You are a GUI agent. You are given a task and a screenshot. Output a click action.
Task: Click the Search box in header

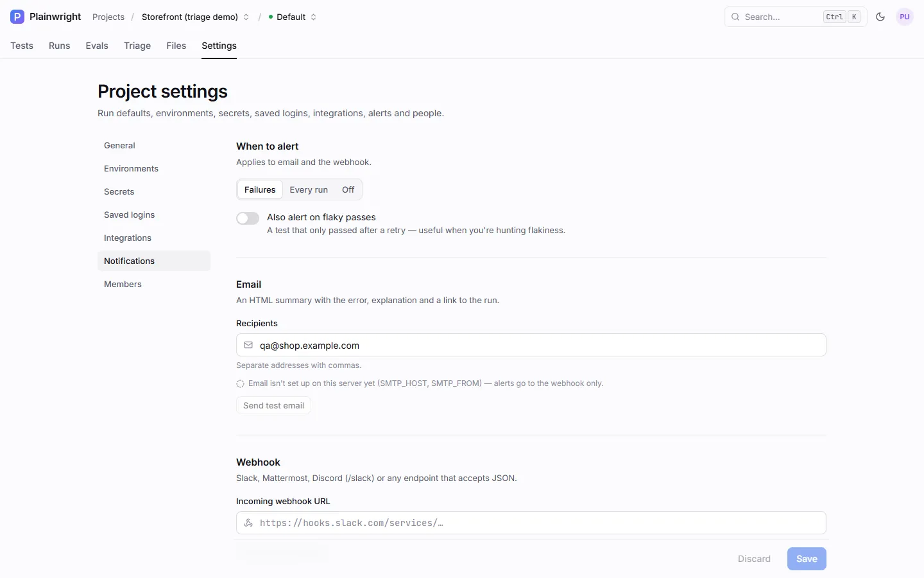[796, 17]
